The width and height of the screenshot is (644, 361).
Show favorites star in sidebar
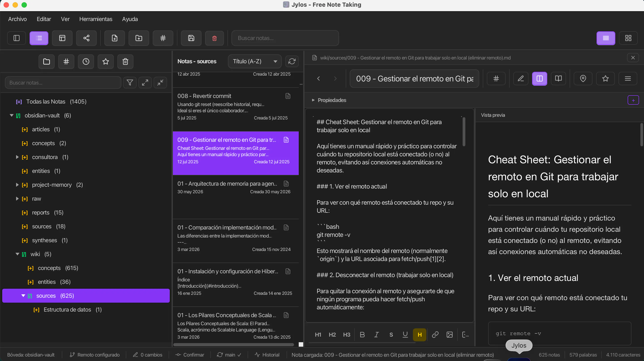pos(106,62)
